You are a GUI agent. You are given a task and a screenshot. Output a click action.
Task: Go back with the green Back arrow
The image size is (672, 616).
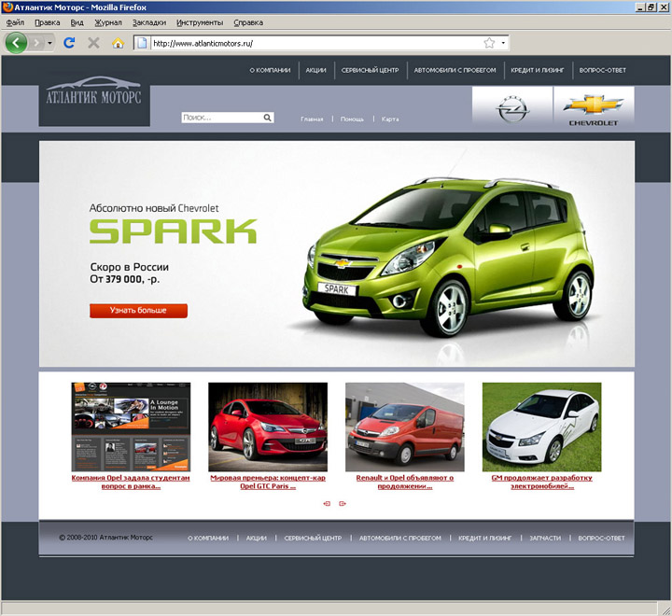tap(16, 43)
